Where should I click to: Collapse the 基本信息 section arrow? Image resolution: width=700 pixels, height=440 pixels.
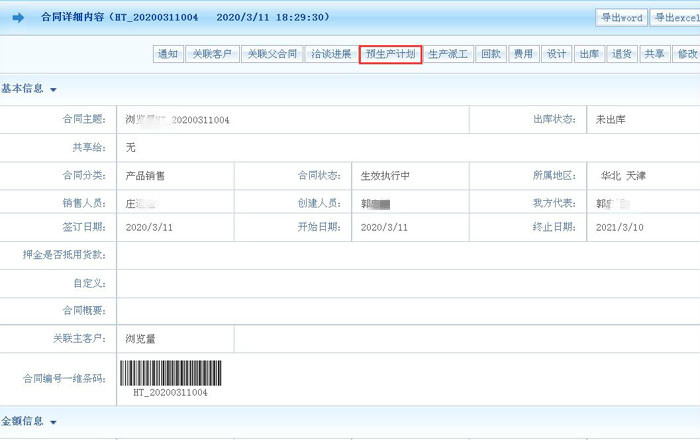coord(53,90)
